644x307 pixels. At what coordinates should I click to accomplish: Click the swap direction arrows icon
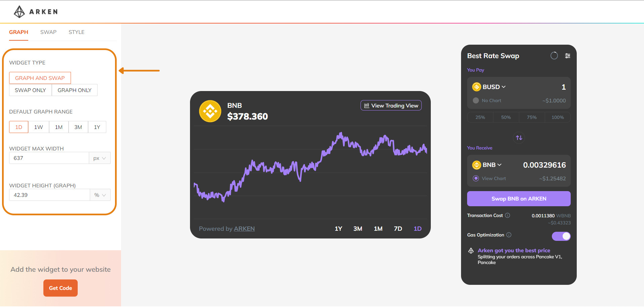click(x=519, y=138)
